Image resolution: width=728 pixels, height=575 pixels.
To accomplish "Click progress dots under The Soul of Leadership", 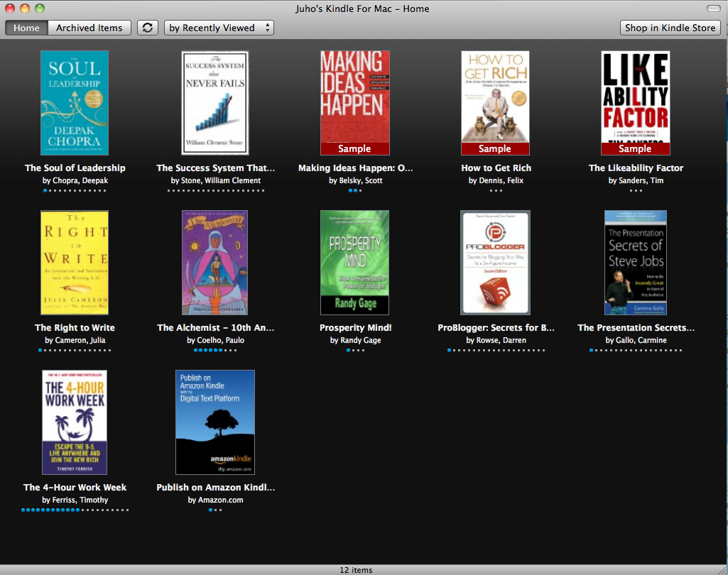I will (x=75, y=190).
